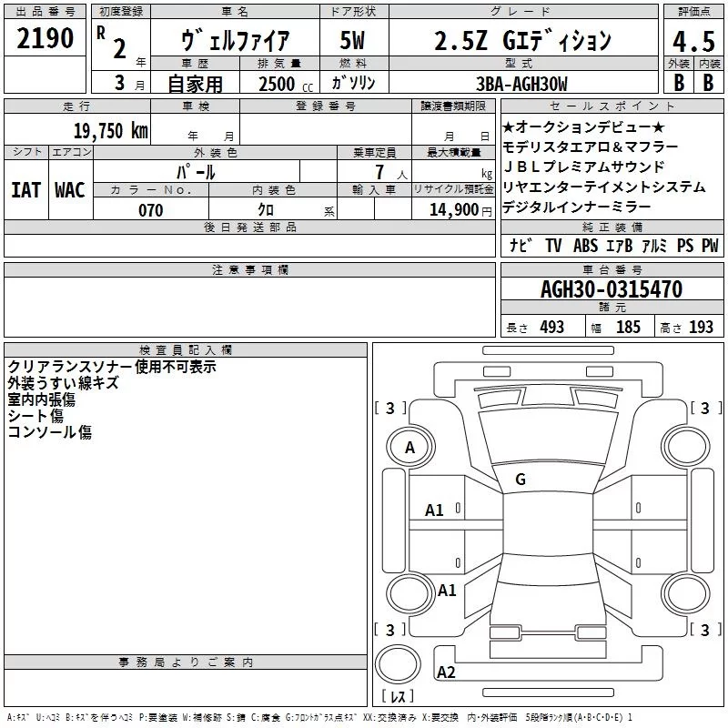The width and height of the screenshot is (728, 728).
Task: Select デジタルインナーミラー line
Action: (x=577, y=207)
